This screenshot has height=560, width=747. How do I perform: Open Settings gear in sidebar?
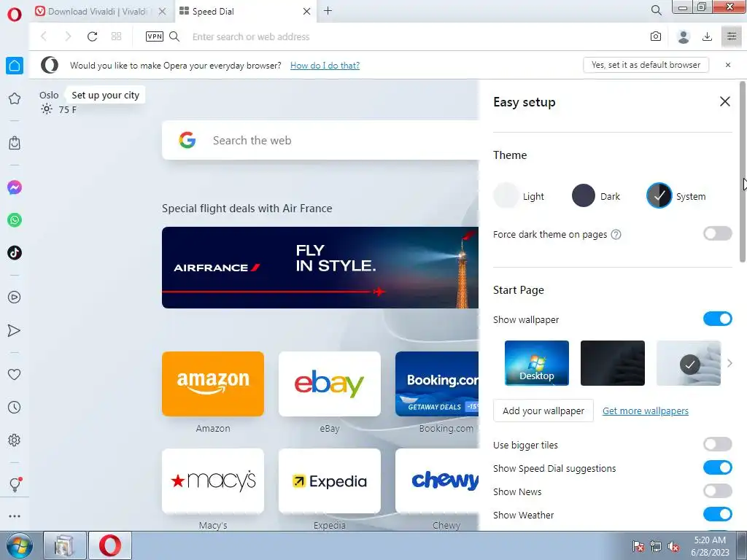point(15,440)
